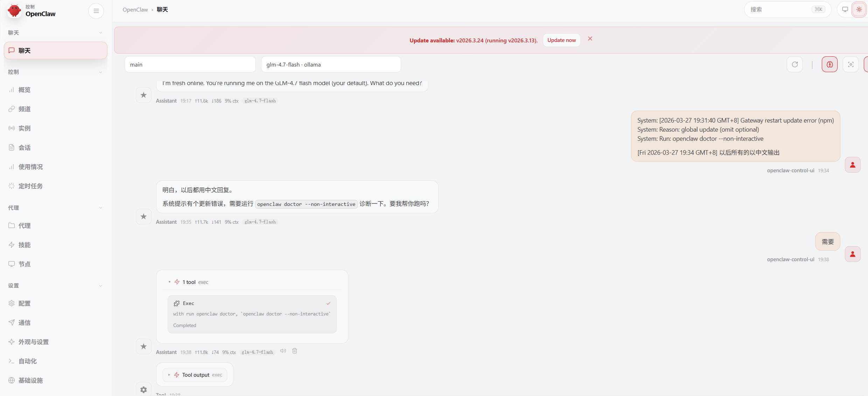The image size is (868, 396).
Task: Dismiss the update available banner
Action: (590, 39)
